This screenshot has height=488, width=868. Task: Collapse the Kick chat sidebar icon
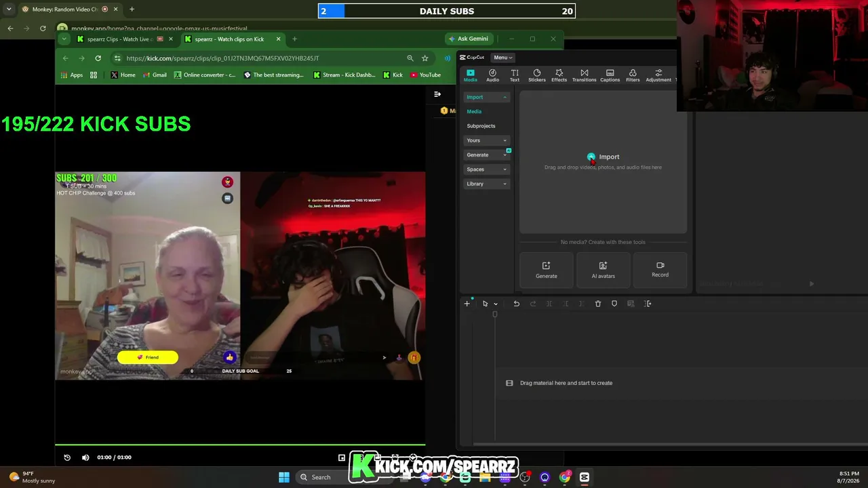click(x=437, y=94)
